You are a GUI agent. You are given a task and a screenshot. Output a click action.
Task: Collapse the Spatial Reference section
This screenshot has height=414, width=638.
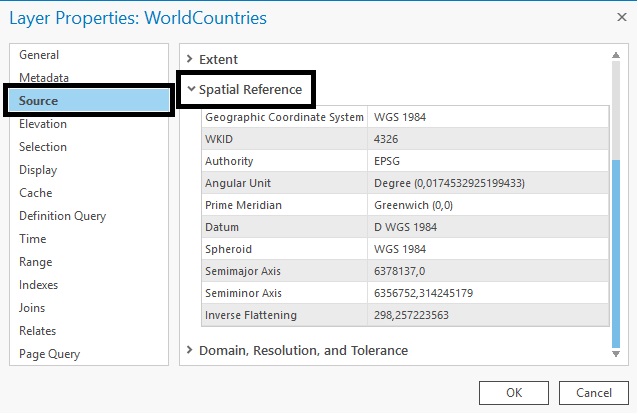pos(249,89)
